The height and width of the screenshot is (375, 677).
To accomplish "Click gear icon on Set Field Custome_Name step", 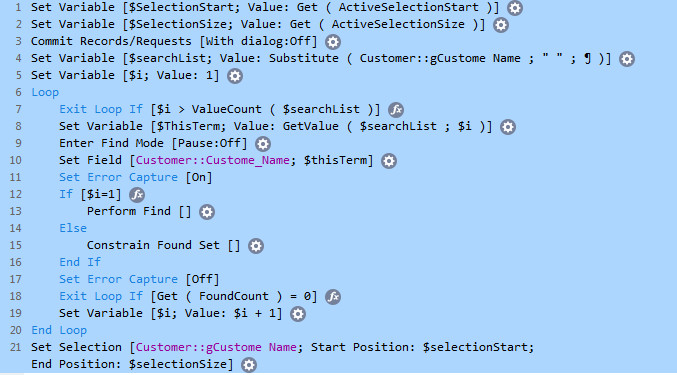I will pos(389,161).
